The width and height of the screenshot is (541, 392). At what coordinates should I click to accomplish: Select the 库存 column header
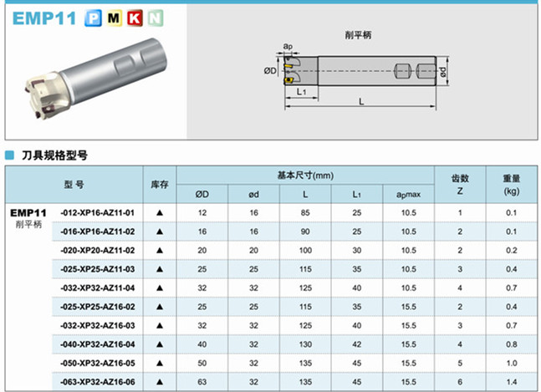[159, 184]
